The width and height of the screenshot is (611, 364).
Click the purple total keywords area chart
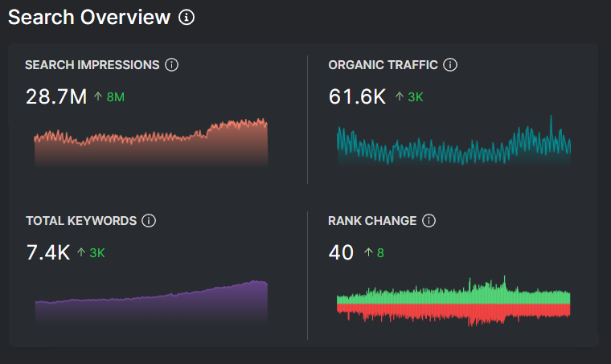click(151, 305)
